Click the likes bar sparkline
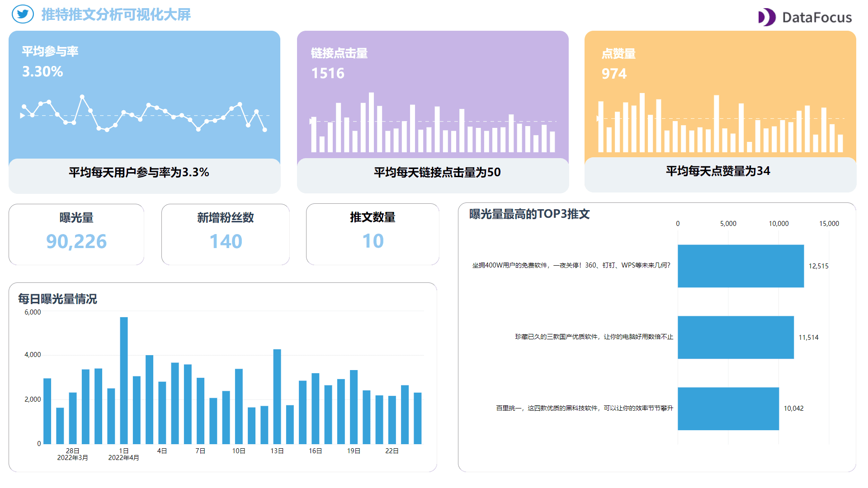 pyautogui.click(x=721, y=122)
